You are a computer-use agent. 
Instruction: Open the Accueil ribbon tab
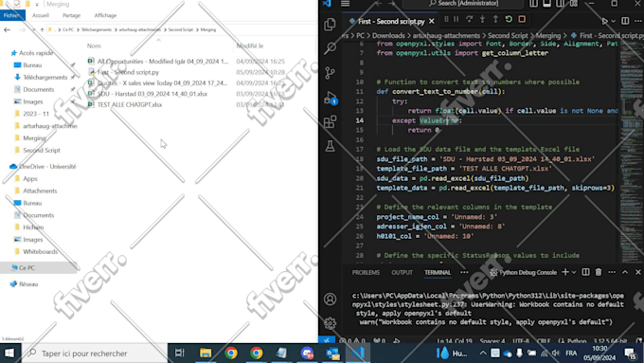pos(40,15)
